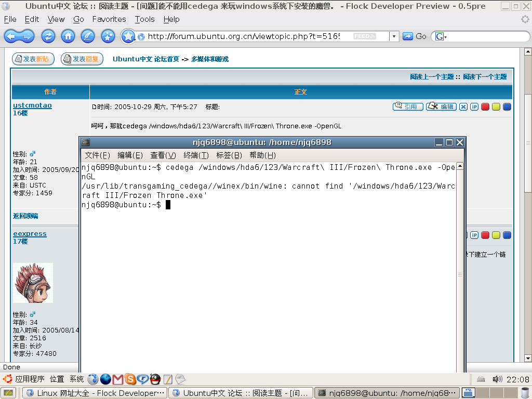532x399 pixels.
Task: Click the yellow square on ustcmotao's post
Action: [496, 107]
